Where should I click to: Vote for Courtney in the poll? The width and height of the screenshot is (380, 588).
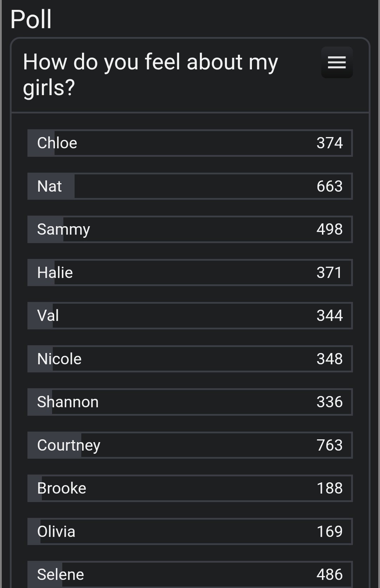(x=190, y=445)
